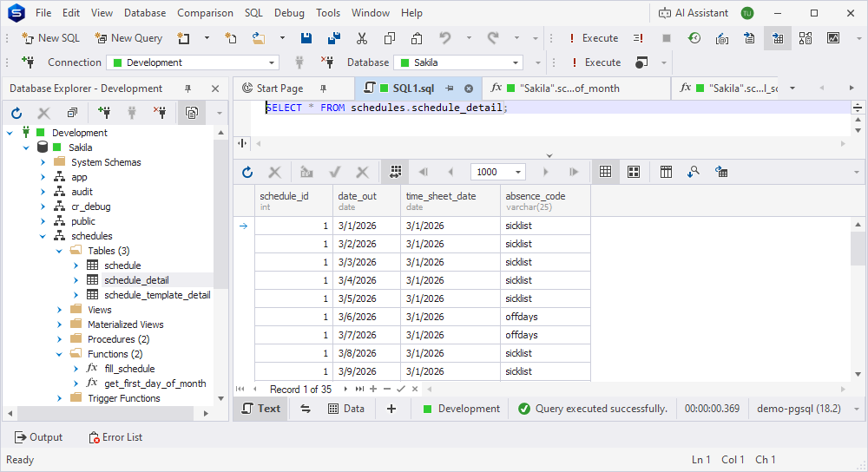Image resolution: width=868 pixels, height=472 pixels.
Task: Expand the System Schemas folder
Action: [x=43, y=162]
